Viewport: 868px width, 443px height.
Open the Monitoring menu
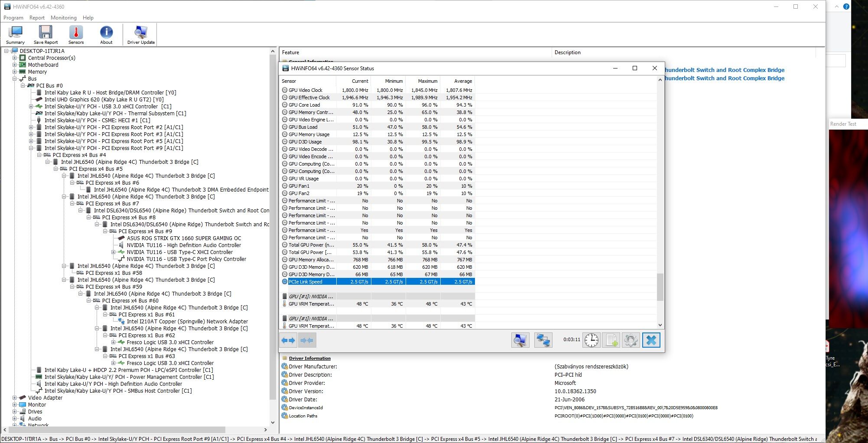tap(64, 18)
